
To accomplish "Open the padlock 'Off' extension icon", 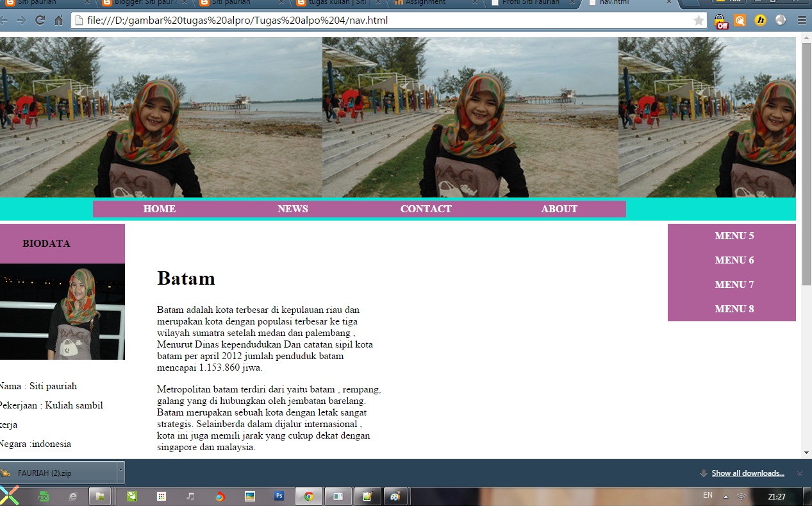I will (721, 21).
